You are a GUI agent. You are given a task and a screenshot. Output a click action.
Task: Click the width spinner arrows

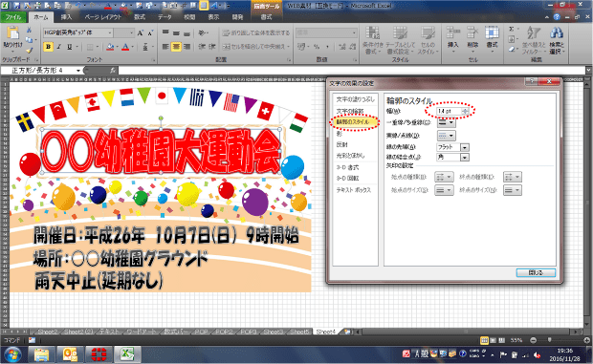point(466,111)
